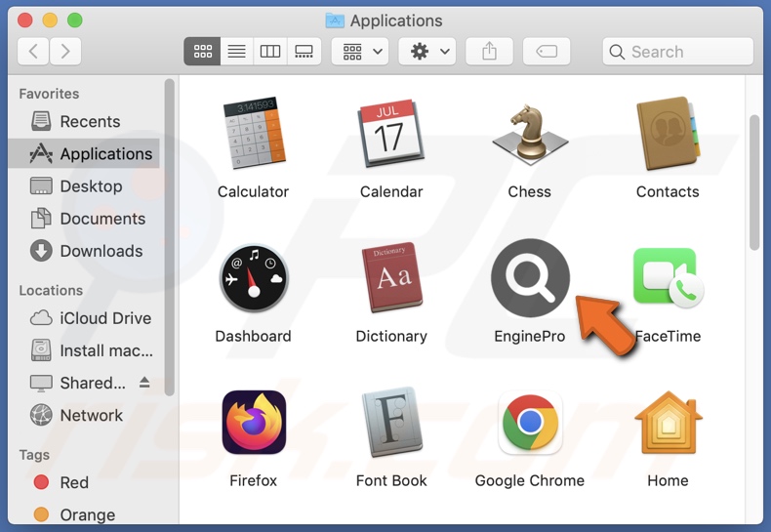Click the Dictionary name label
The image size is (771, 532).
point(391,337)
